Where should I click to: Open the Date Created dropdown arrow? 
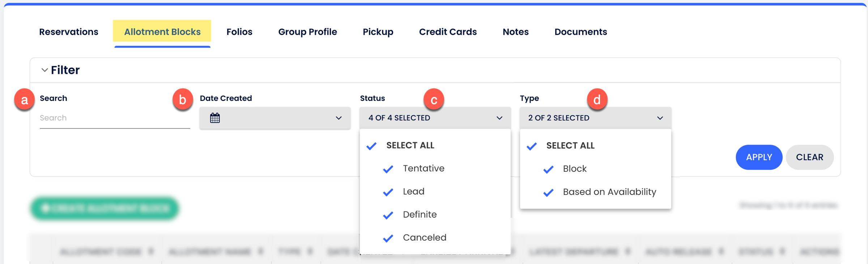click(x=339, y=118)
